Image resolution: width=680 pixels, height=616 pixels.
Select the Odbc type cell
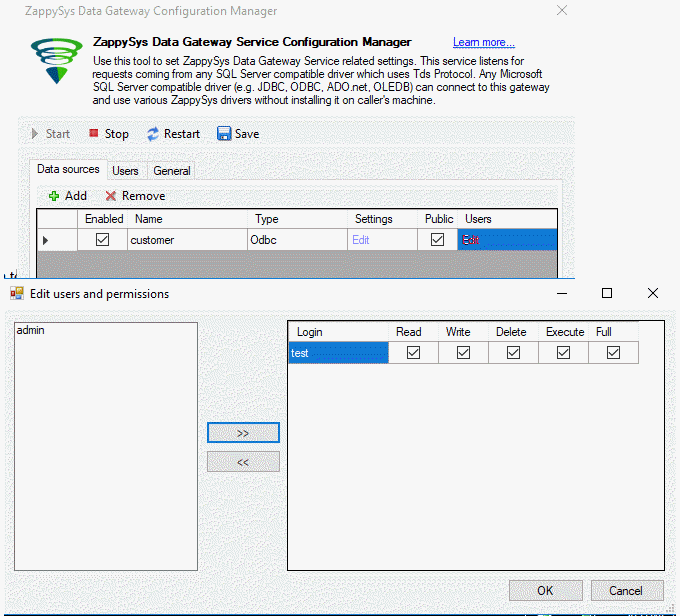pos(298,240)
